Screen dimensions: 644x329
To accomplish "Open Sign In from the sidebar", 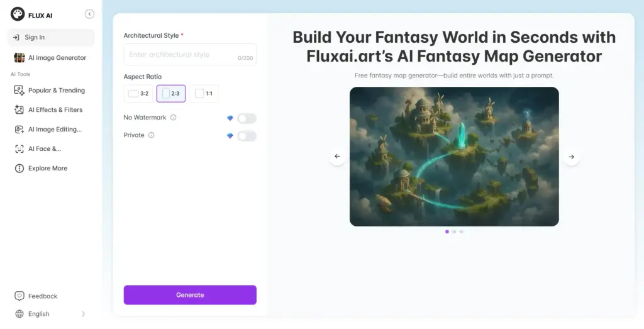I will click(x=51, y=37).
